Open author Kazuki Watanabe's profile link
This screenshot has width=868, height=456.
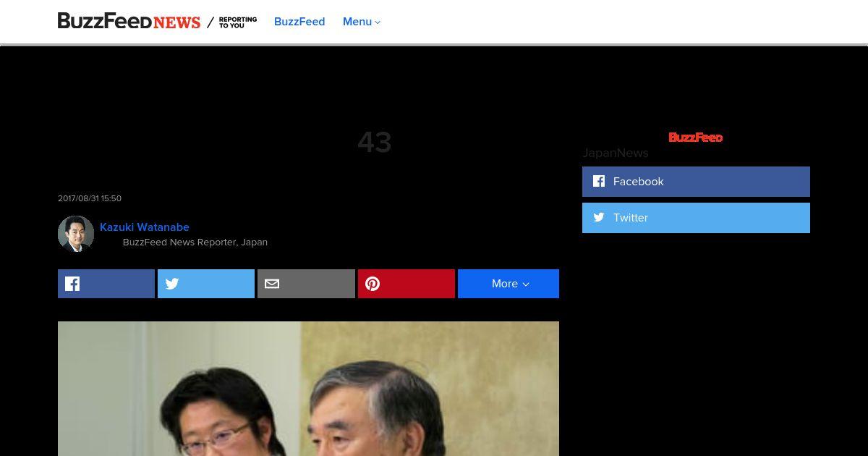pos(145,227)
